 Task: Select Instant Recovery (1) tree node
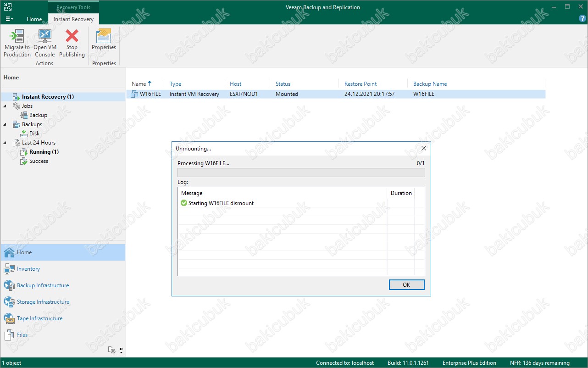pyautogui.click(x=48, y=97)
